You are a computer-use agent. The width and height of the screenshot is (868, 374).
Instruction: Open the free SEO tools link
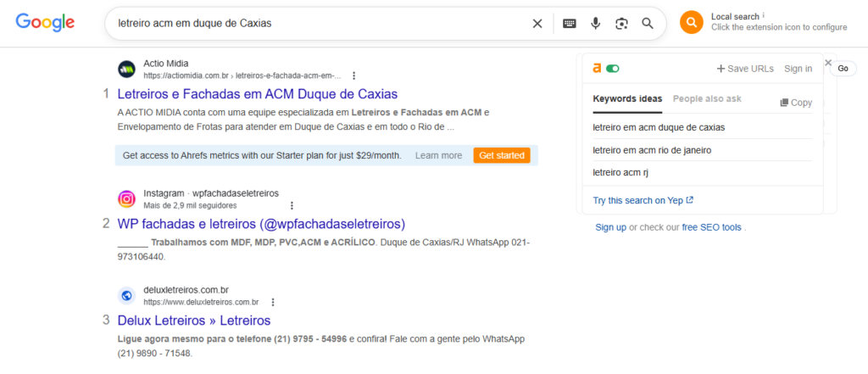pyautogui.click(x=712, y=227)
